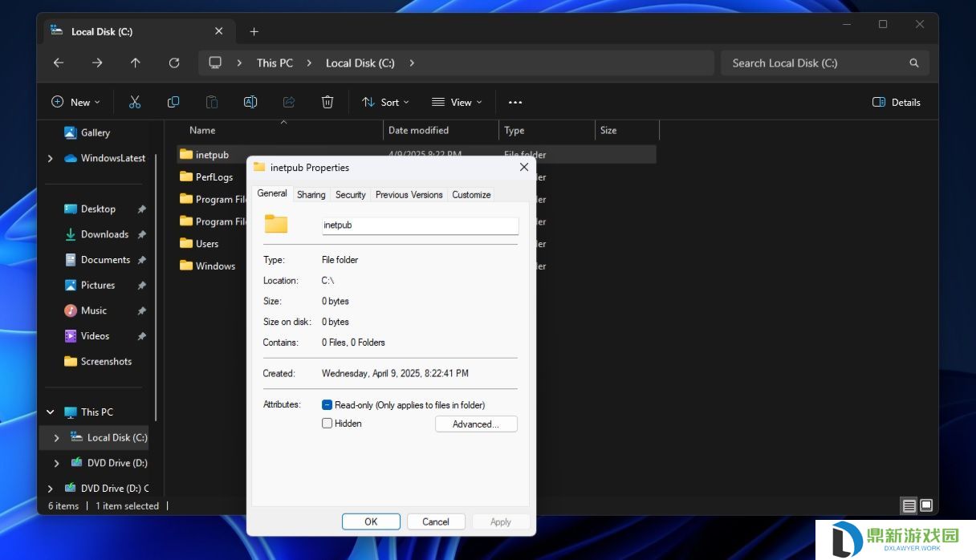Toggle the Read-only attribute checkbox

[327, 405]
